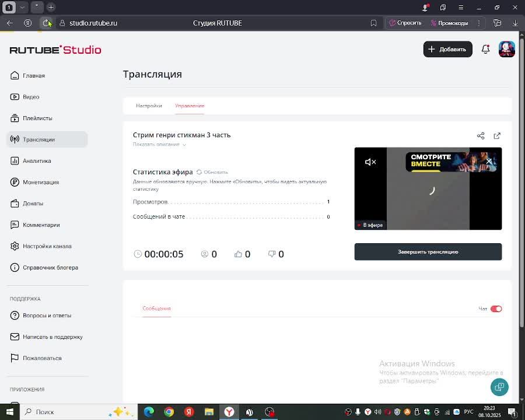525x420 pixels.
Task: Expand Показать описание
Action: [159, 144]
